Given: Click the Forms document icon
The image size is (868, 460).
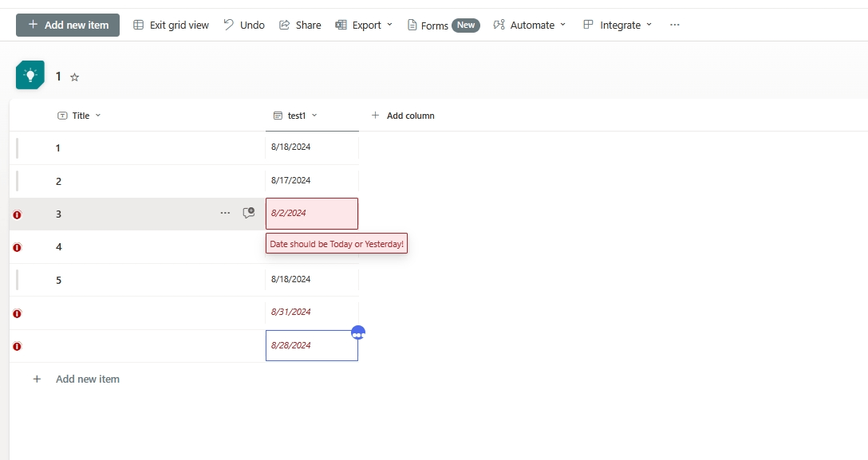Looking at the screenshot, I should 412,25.
